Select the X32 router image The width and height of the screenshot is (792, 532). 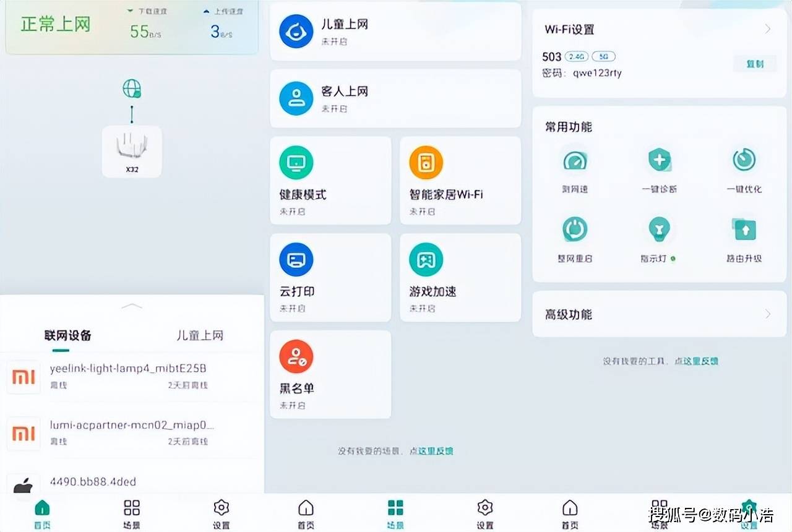132,152
